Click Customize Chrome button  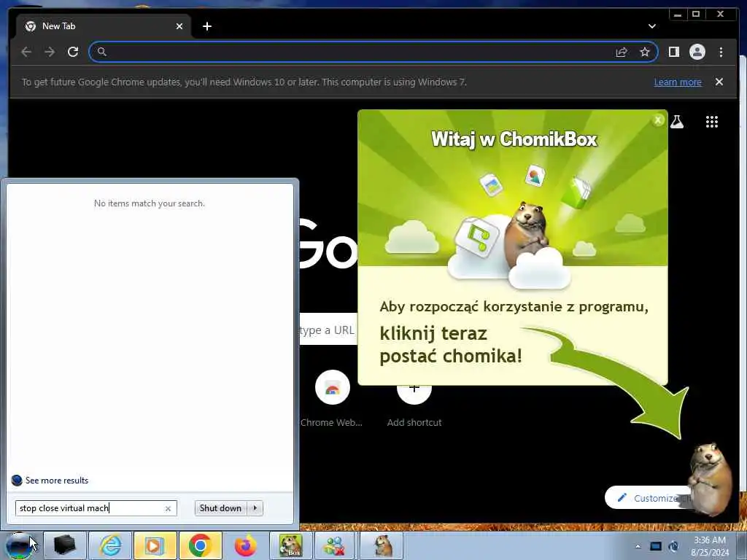click(x=648, y=497)
